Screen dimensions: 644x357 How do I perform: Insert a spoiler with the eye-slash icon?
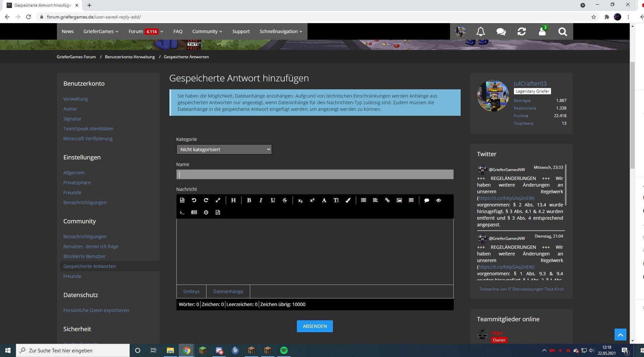click(438, 200)
